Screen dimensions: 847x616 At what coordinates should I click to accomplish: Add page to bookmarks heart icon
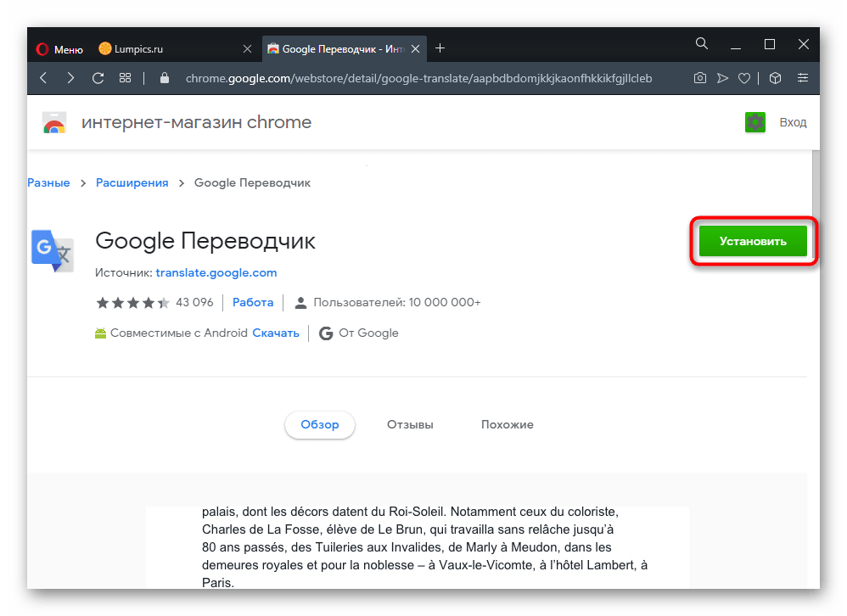[744, 78]
